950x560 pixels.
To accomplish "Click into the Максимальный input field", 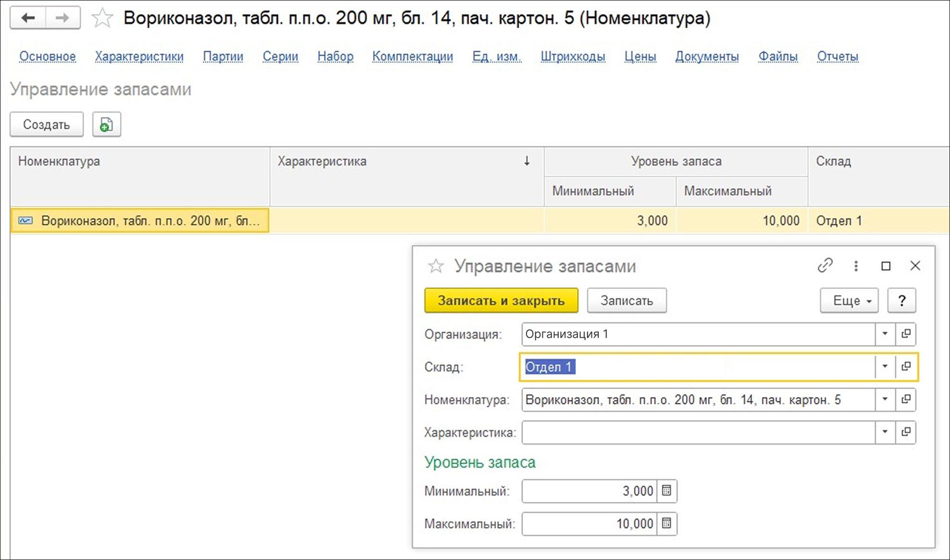I will coord(589,523).
